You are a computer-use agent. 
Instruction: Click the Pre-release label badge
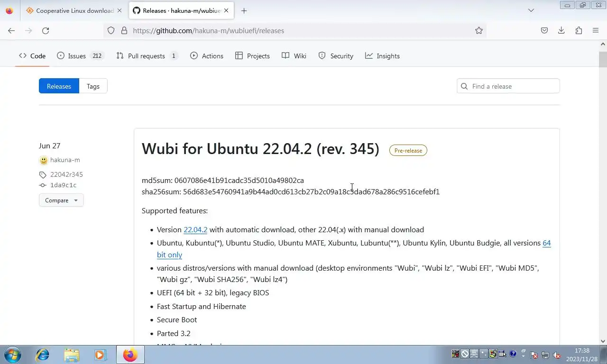click(408, 150)
